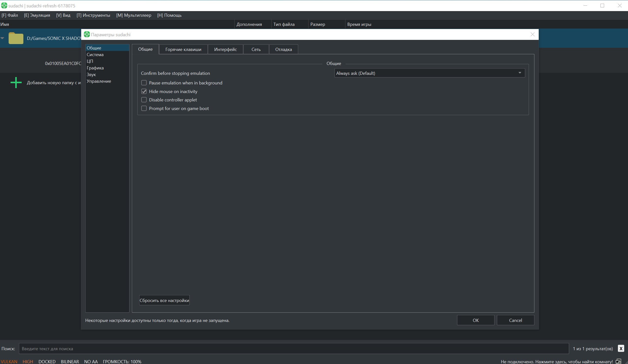Select ЦП in the settings sidebar
This screenshot has height=364, width=628.
click(x=107, y=61)
